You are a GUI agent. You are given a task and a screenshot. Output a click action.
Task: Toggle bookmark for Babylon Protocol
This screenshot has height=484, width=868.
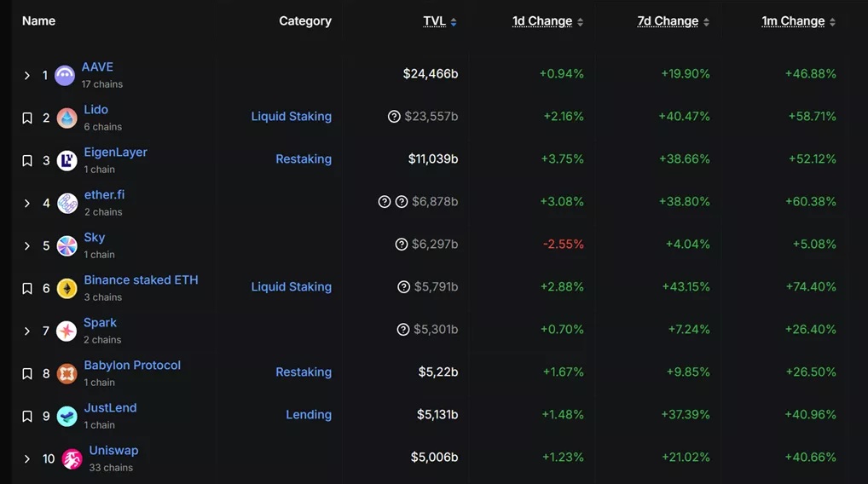click(x=27, y=373)
